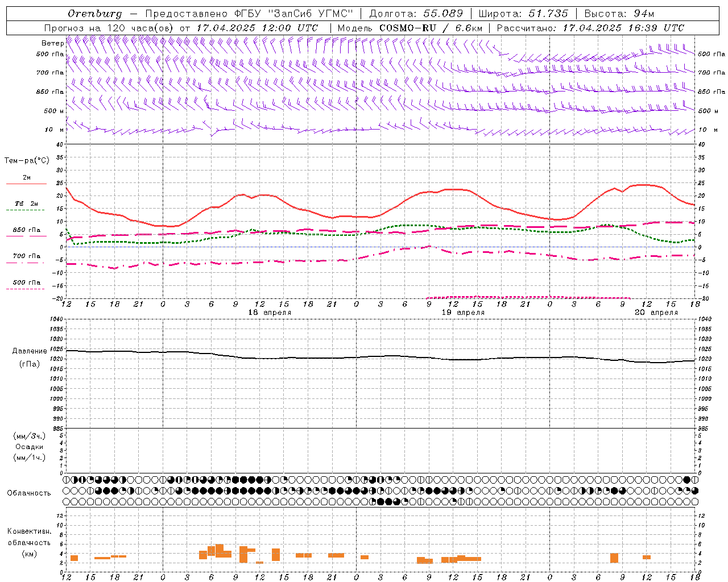Click the 'Ветер' wind panel label
The width and height of the screenshot is (728, 582).
(x=52, y=43)
